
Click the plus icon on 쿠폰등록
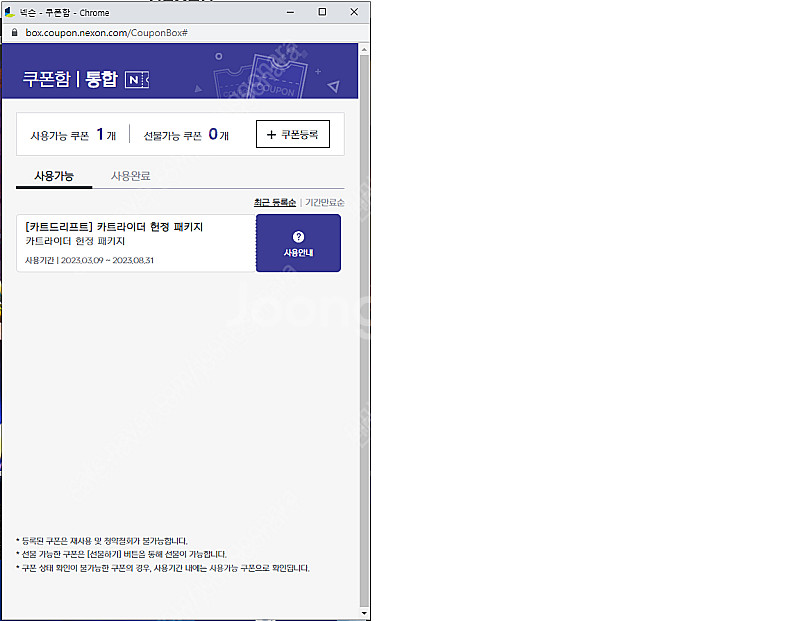[x=271, y=135]
